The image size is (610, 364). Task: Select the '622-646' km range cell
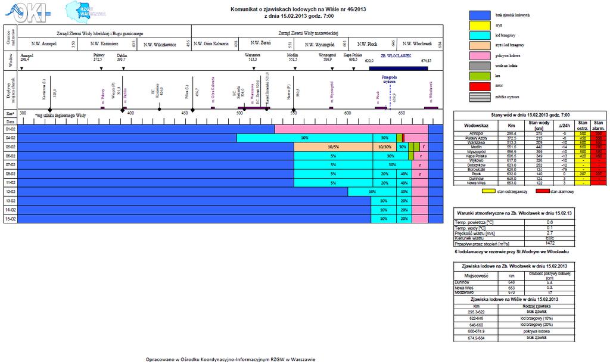(x=476, y=318)
